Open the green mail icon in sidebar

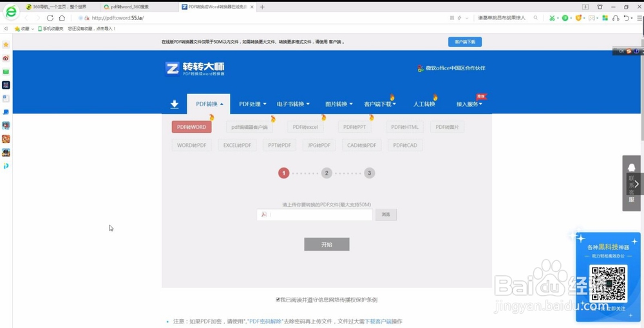[x=6, y=72]
